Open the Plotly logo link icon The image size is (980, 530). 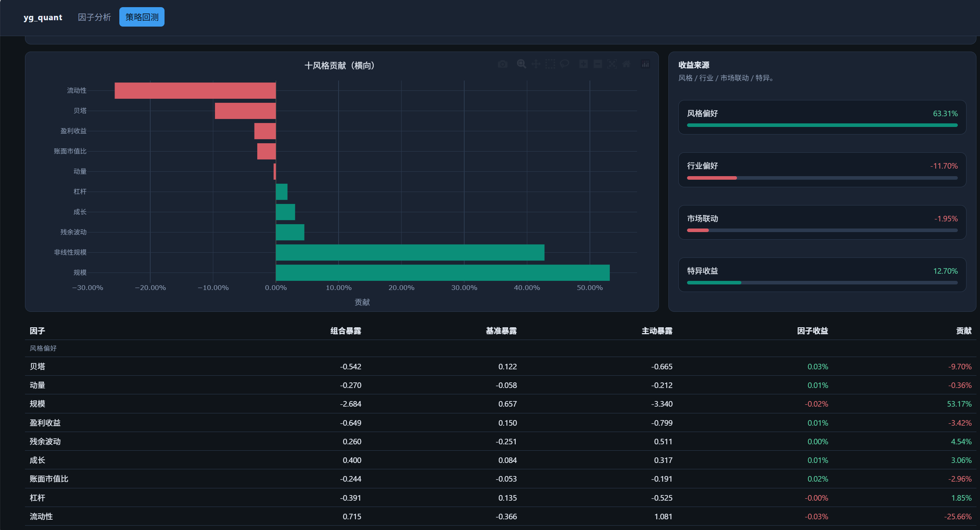point(645,64)
